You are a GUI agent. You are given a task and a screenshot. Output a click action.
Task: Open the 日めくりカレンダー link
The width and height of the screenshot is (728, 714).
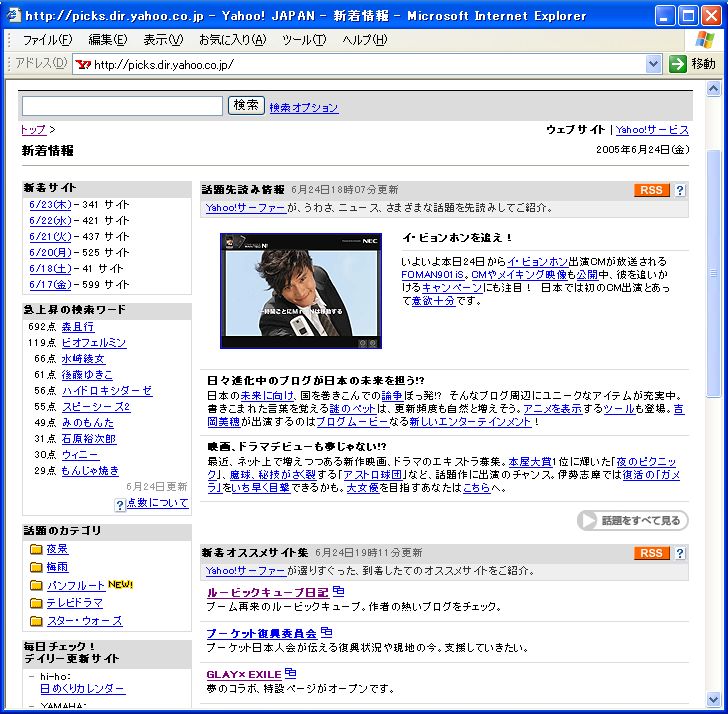(82, 689)
